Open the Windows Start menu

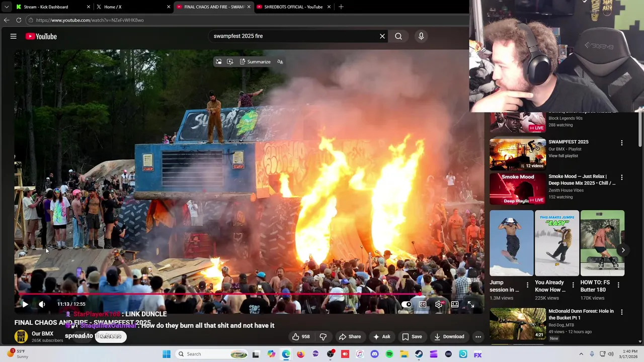point(167,354)
